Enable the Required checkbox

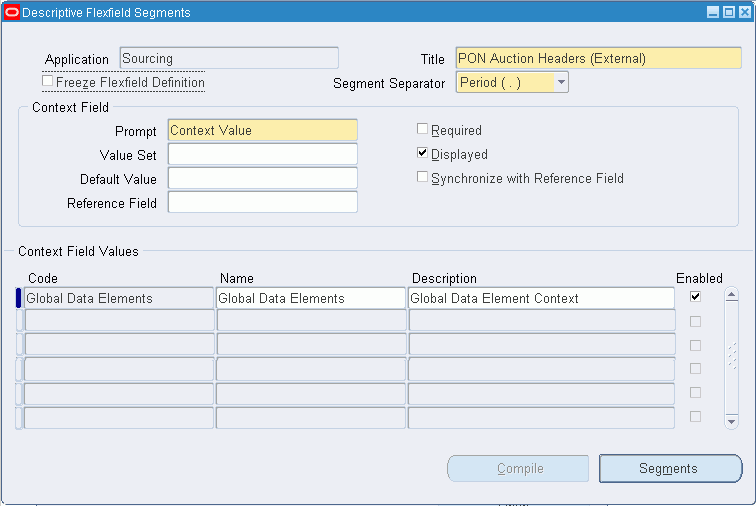click(422, 129)
